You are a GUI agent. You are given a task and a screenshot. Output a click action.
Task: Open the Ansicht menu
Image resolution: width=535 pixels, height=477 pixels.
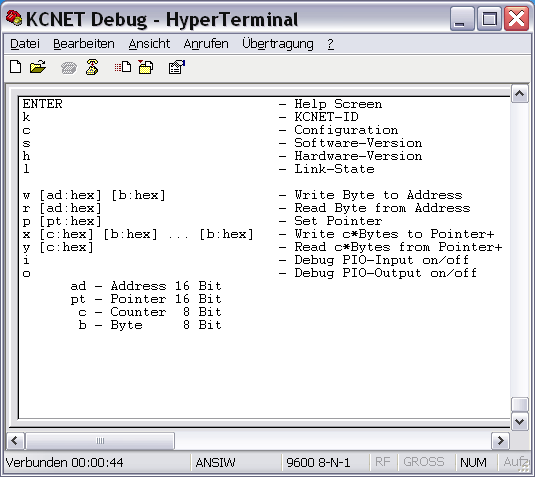[149, 44]
